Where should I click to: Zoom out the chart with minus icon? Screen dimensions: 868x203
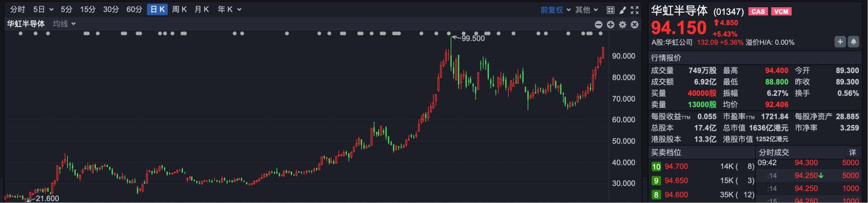[598, 24]
